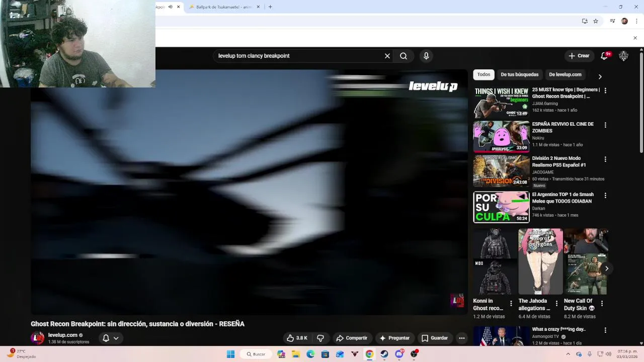Open the levelup.com channel avatar

click(37, 338)
